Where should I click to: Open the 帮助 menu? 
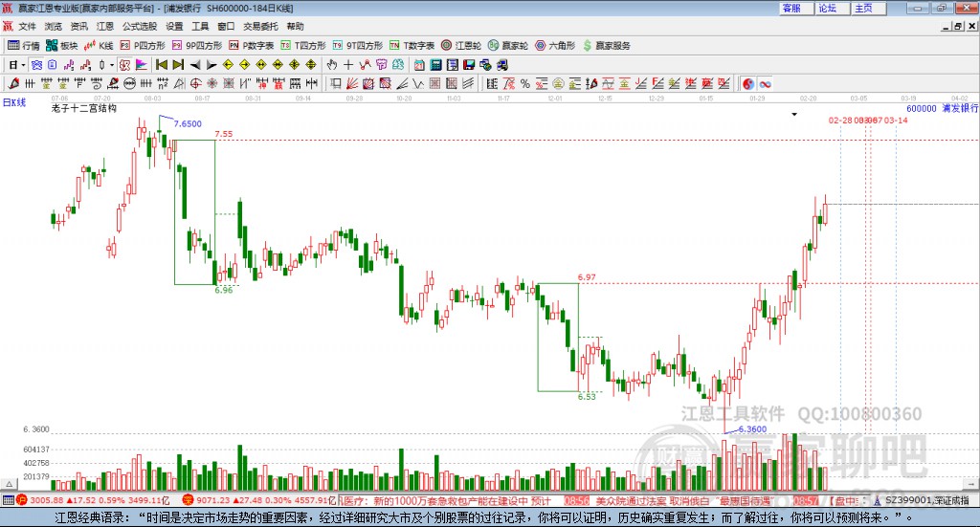295,26
